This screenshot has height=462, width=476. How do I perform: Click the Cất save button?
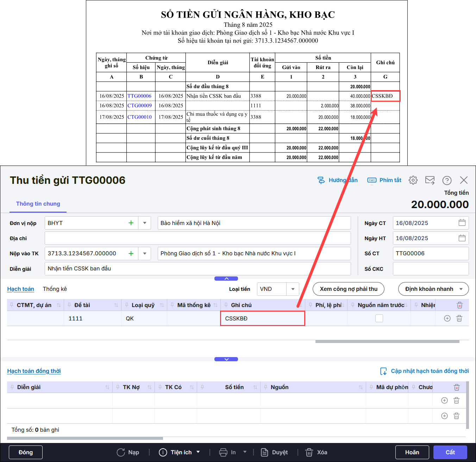point(450,452)
